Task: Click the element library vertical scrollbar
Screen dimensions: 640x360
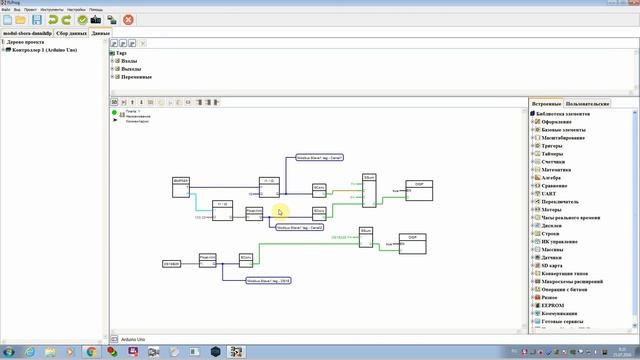Action: (x=635, y=219)
